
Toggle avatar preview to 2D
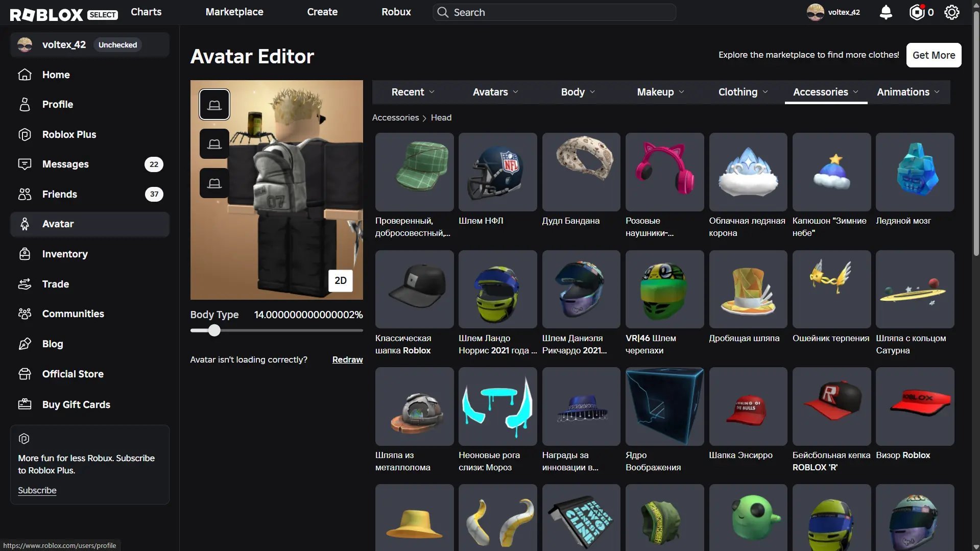(341, 280)
